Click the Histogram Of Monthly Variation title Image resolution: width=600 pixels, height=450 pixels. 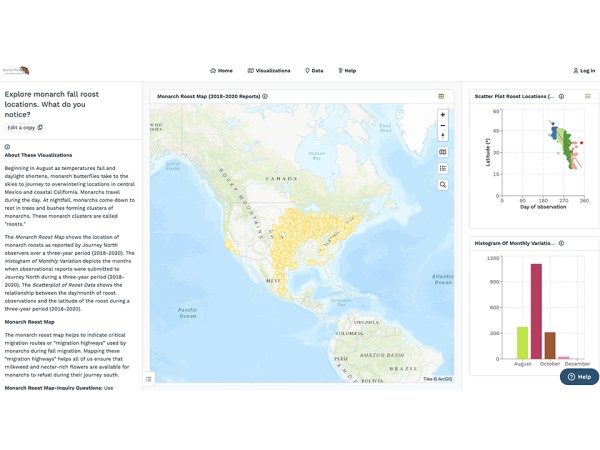(514, 243)
